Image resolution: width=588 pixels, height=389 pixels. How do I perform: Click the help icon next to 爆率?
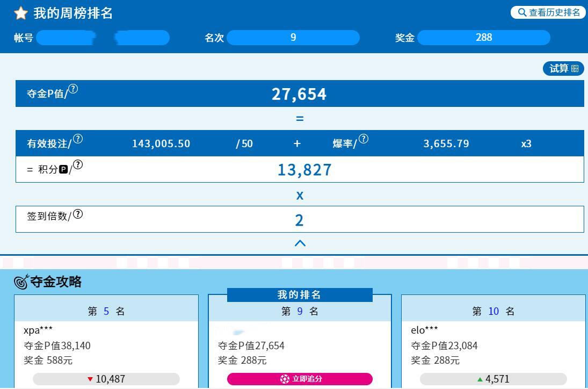[x=364, y=139]
